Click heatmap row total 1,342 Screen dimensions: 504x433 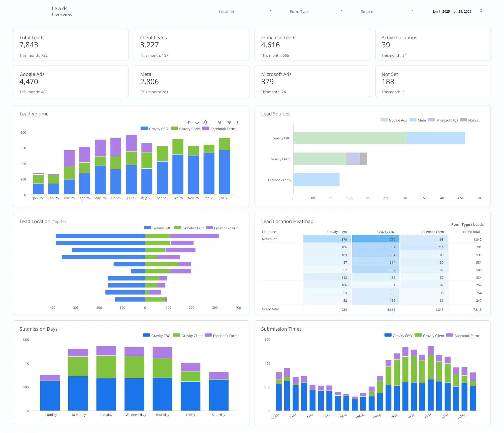tap(477, 239)
